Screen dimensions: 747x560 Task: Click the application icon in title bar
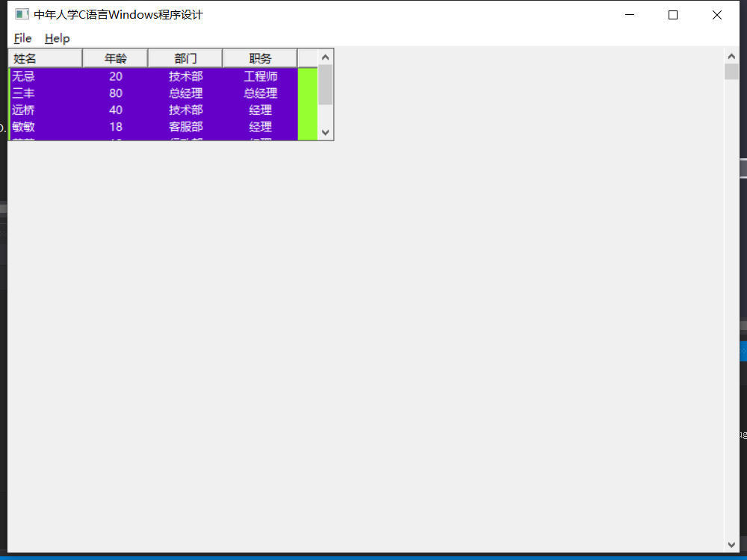[22, 14]
